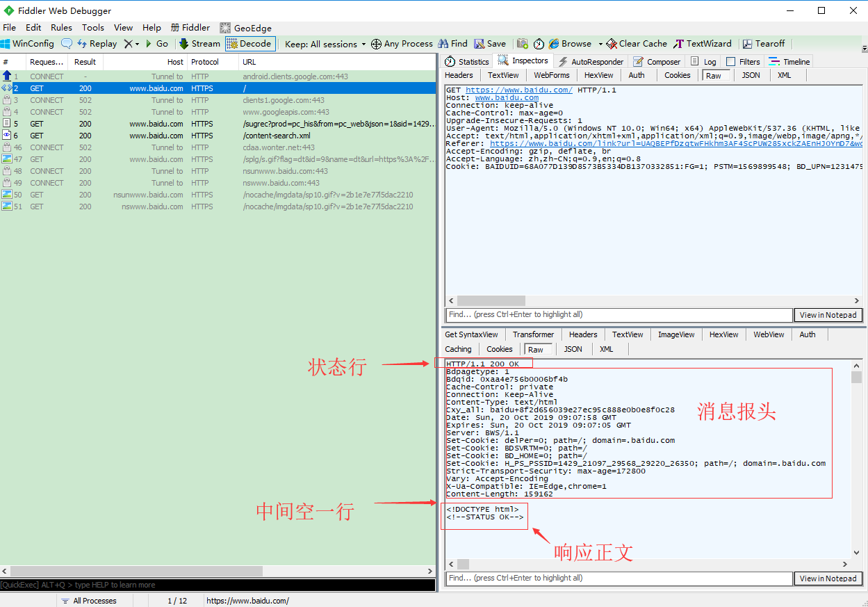This screenshot has width=868, height=607.
Task: Open the Keep: All sessions dropdown
Action: (325, 44)
